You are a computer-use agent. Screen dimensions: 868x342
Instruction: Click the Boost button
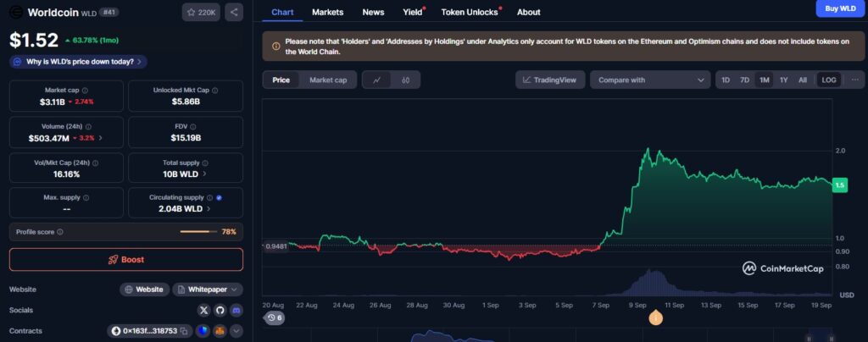click(126, 260)
